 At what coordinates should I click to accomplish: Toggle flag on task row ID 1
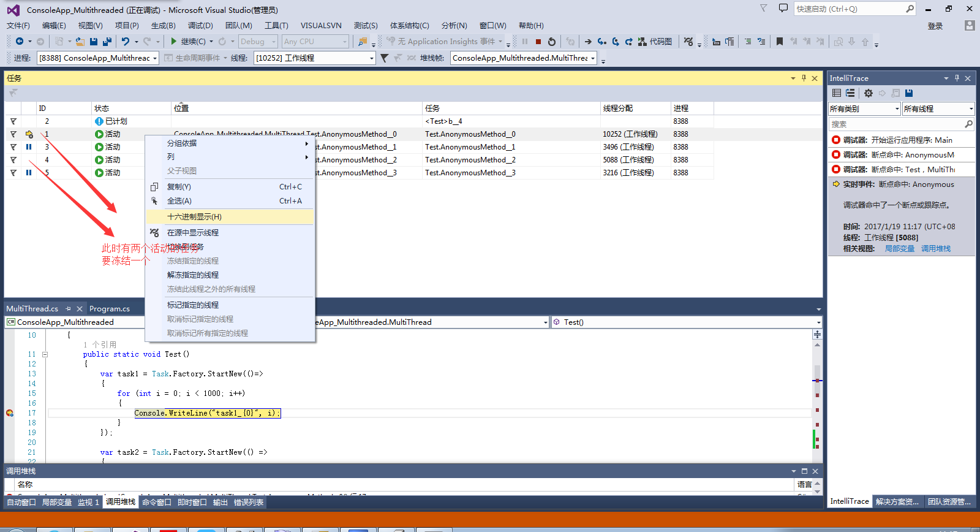13,134
